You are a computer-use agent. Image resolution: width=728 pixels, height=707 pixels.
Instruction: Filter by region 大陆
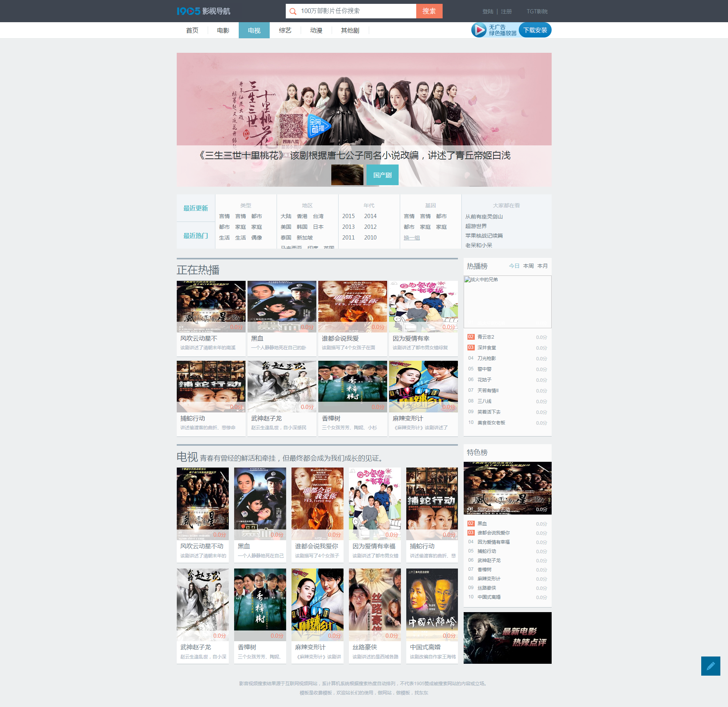[286, 216]
